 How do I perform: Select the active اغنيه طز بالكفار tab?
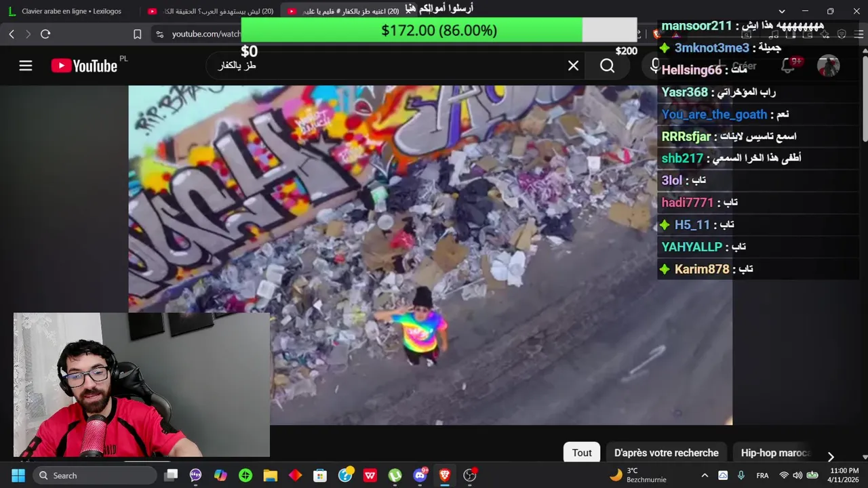[x=349, y=11]
